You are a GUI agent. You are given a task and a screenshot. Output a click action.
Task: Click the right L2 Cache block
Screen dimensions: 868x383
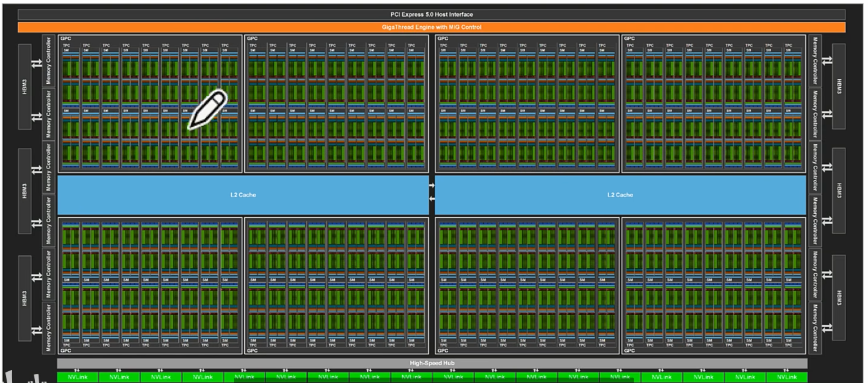click(620, 195)
